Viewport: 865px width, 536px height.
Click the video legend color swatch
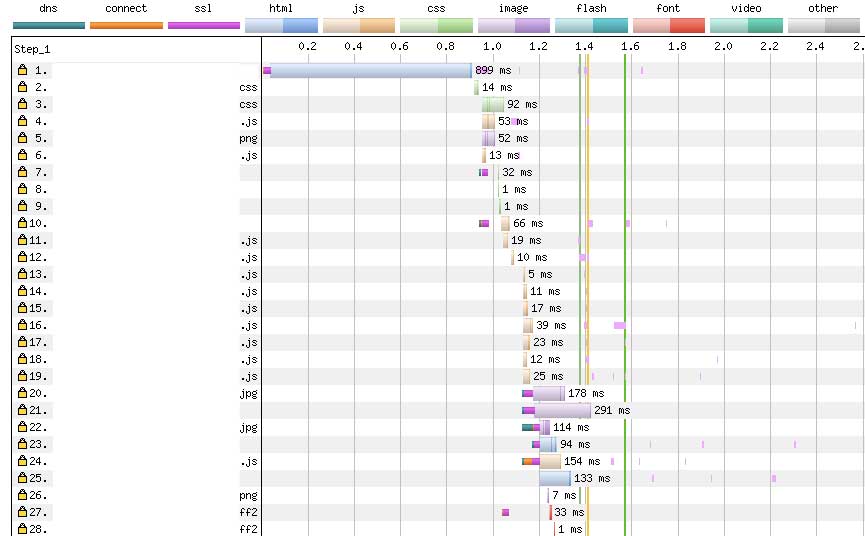(745, 25)
